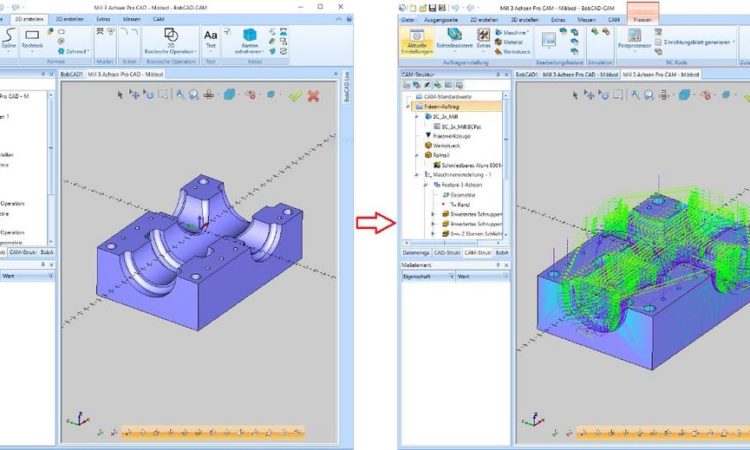Launch the Bohrreiheassistent tool

click(x=454, y=41)
